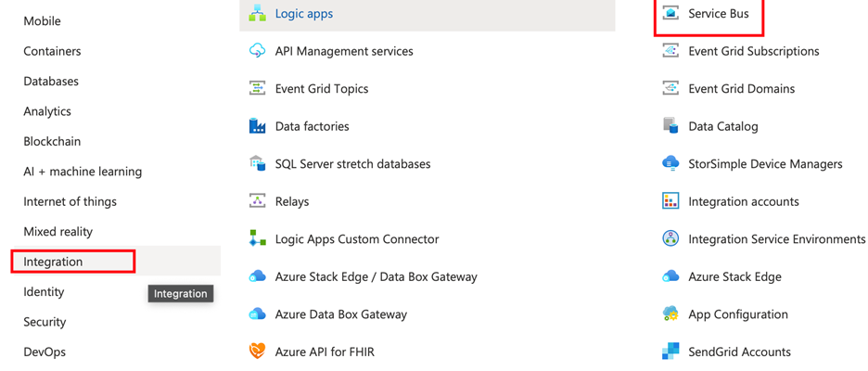Choose AI + machine learning category
The height and width of the screenshot is (371, 868).
[83, 172]
